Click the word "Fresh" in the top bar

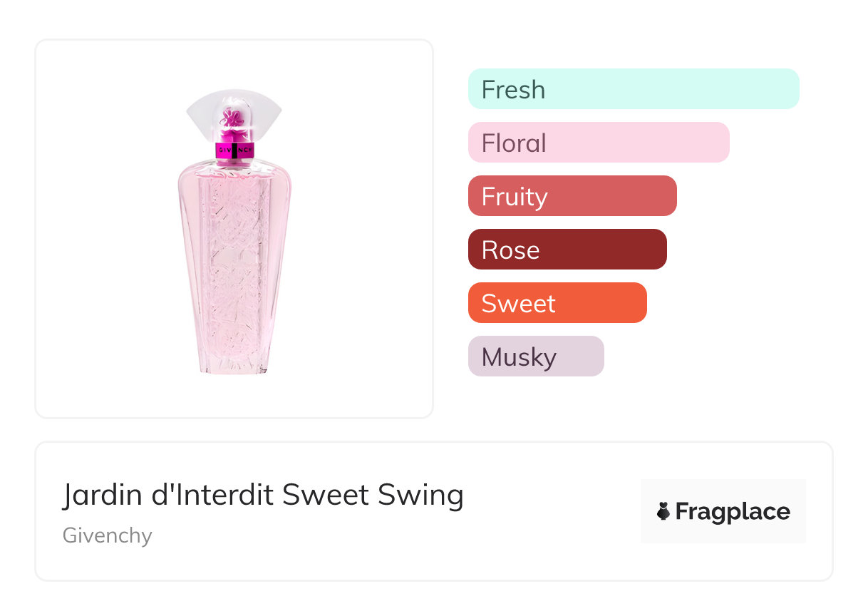click(x=513, y=90)
